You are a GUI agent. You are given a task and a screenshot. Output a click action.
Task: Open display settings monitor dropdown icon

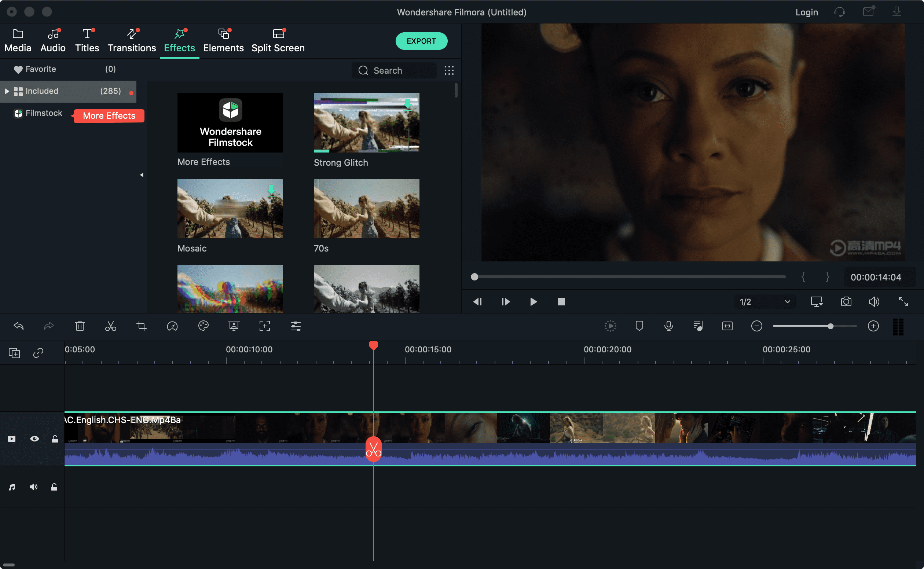click(x=817, y=302)
